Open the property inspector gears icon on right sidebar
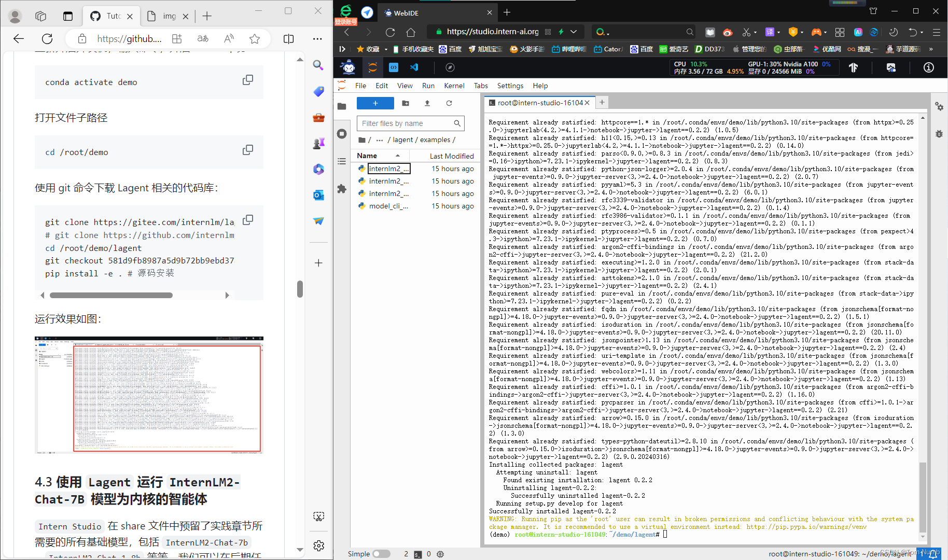 [939, 106]
